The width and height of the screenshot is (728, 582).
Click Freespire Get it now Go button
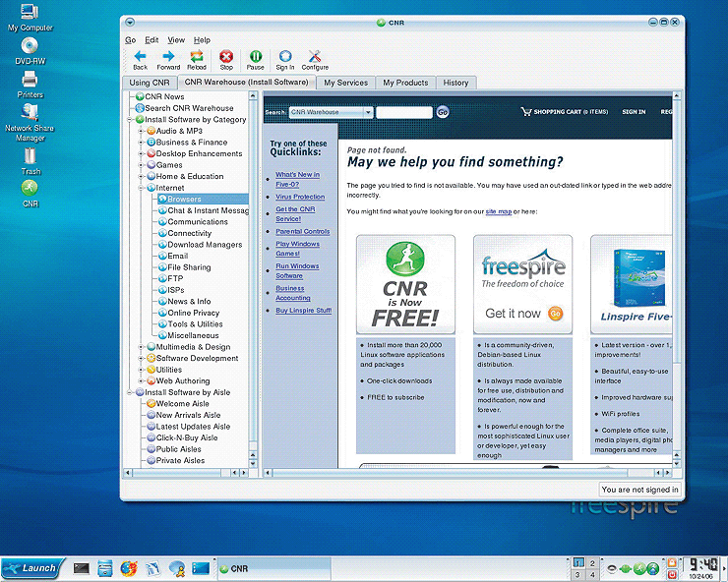[555, 314]
